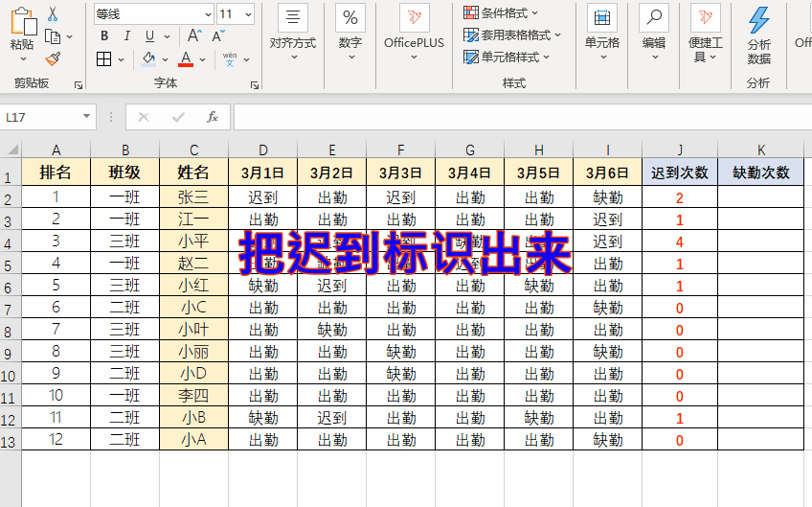Apply red font color
The width and height of the screenshot is (812, 507).
pyautogui.click(x=186, y=59)
